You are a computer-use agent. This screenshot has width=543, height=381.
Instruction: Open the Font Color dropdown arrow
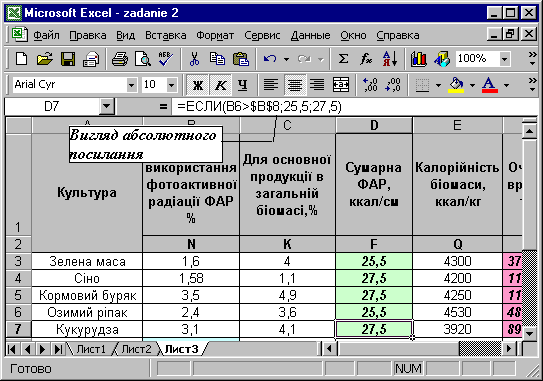[x=506, y=85]
